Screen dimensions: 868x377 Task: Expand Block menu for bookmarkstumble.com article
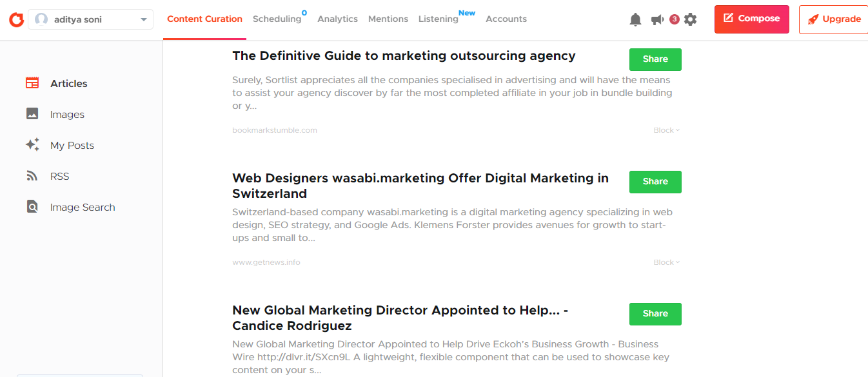(x=666, y=130)
